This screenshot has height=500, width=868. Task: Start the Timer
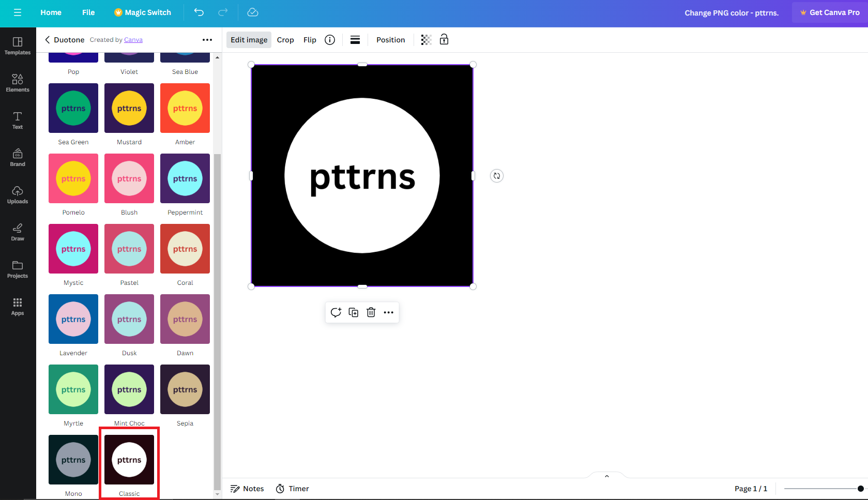pos(293,489)
